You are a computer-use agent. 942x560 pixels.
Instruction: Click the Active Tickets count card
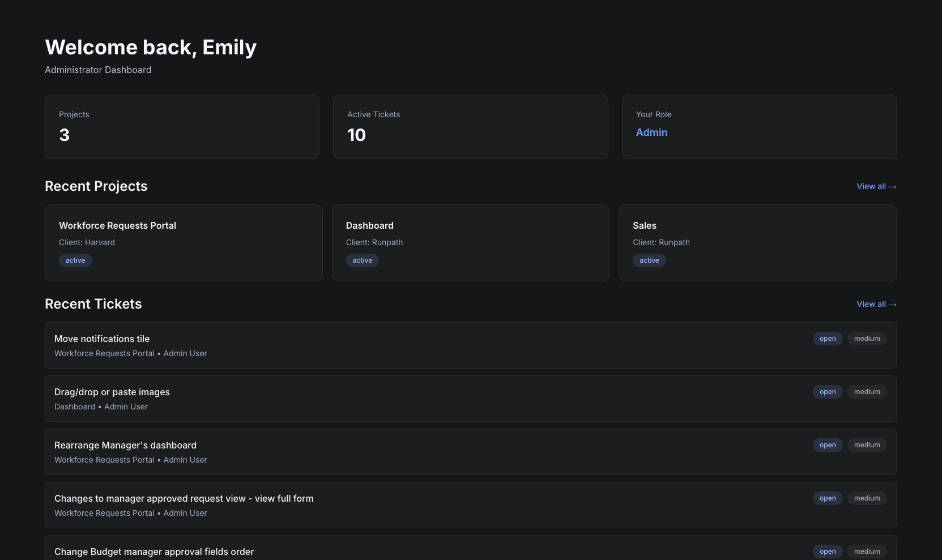click(471, 127)
